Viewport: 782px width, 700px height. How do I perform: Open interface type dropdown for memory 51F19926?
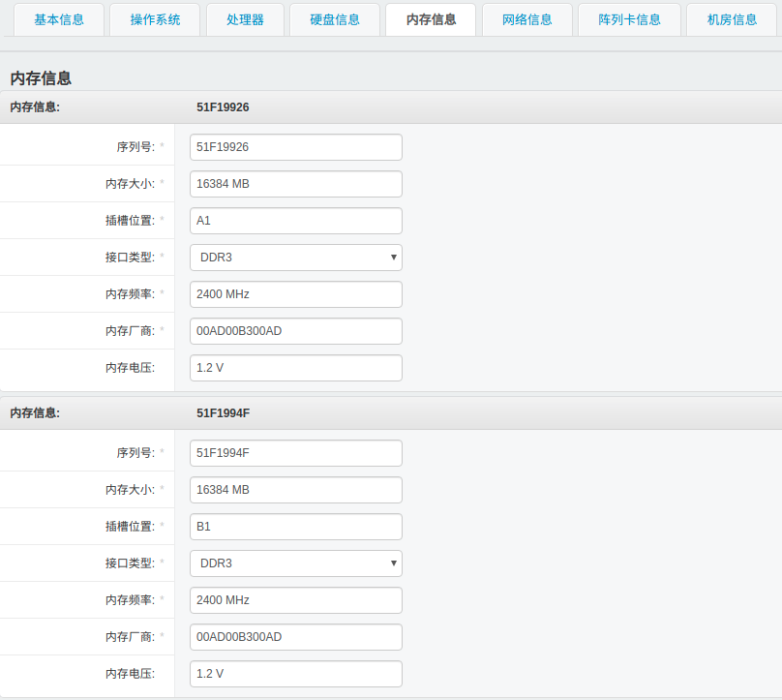[x=295, y=257]
